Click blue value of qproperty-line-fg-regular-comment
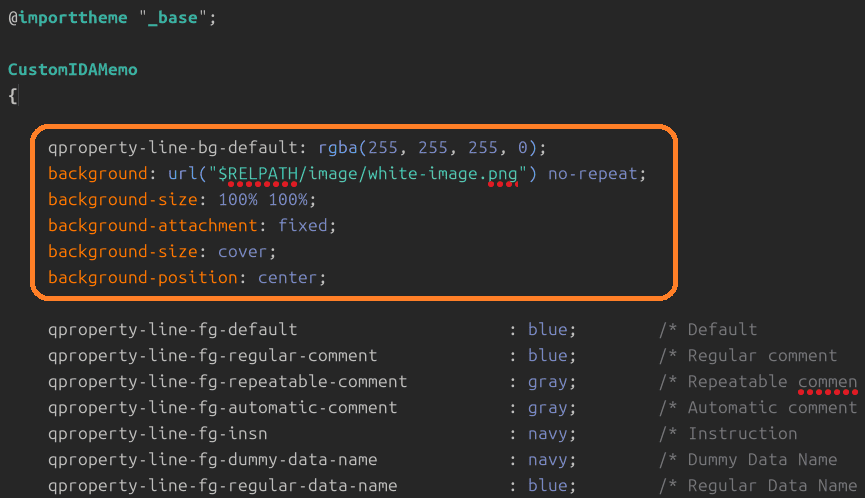This screenshot has height=498, width=865. (548, 355)
